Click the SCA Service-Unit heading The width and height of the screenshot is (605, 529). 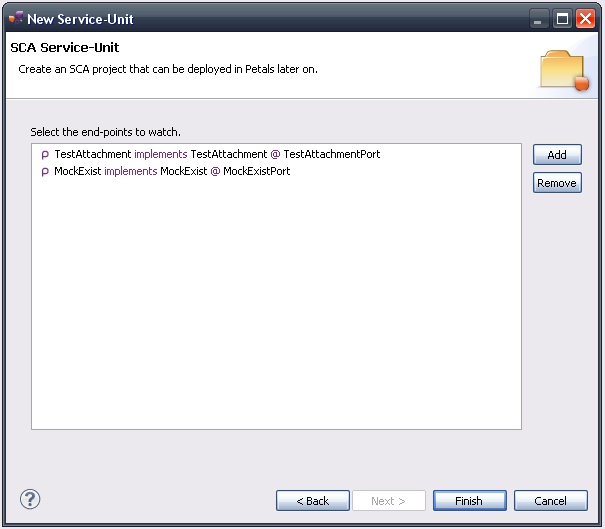(65, 47)
